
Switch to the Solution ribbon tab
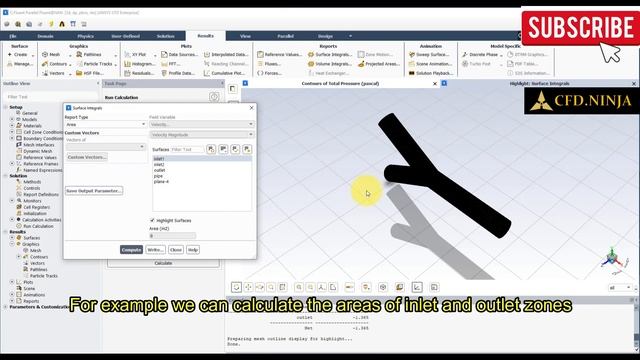point(166,36)
